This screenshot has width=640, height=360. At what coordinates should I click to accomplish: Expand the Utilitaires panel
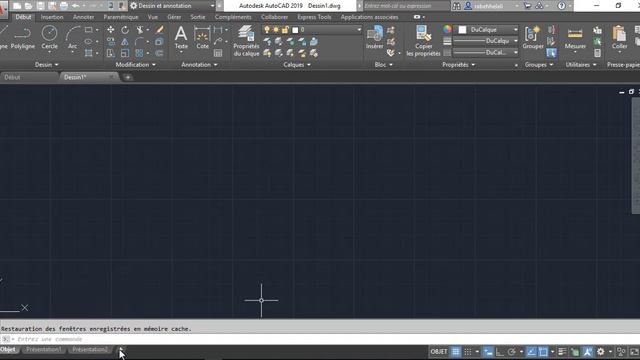[581, 64]
